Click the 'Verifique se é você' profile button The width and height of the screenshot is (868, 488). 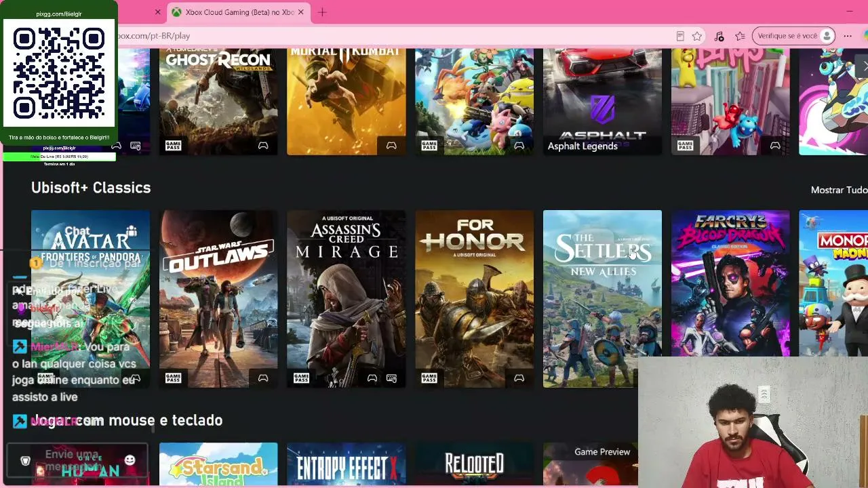click(793, 36)
